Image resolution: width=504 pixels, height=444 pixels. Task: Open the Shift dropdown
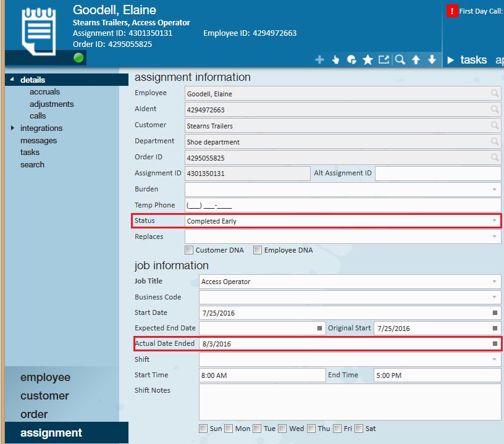tap(494, 359)
